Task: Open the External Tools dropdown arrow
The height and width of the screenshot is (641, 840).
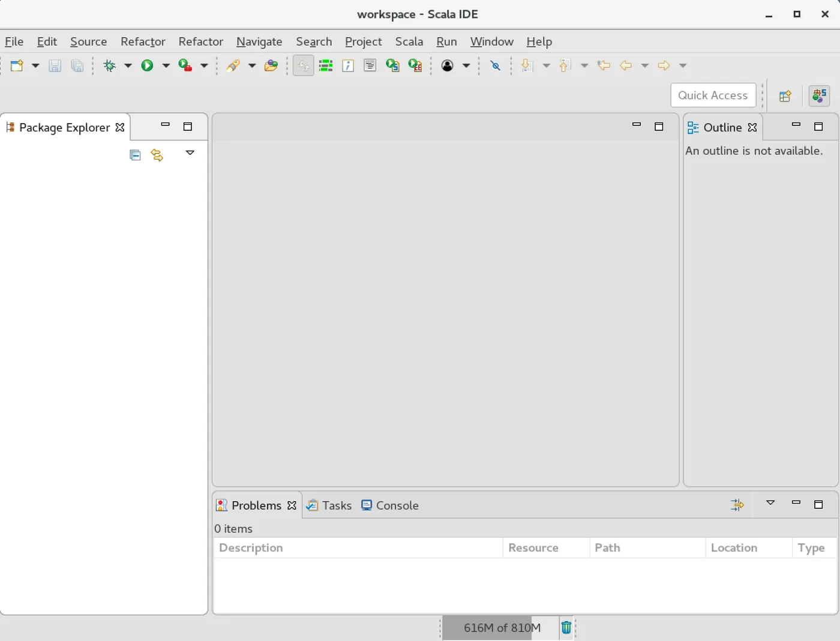Action: point(204,65)
